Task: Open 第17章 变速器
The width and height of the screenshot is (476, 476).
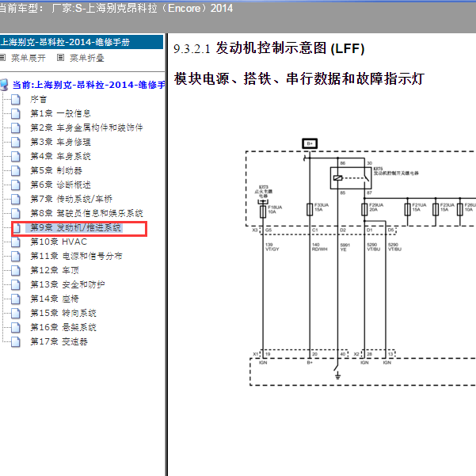Action: tap(59, 342)
